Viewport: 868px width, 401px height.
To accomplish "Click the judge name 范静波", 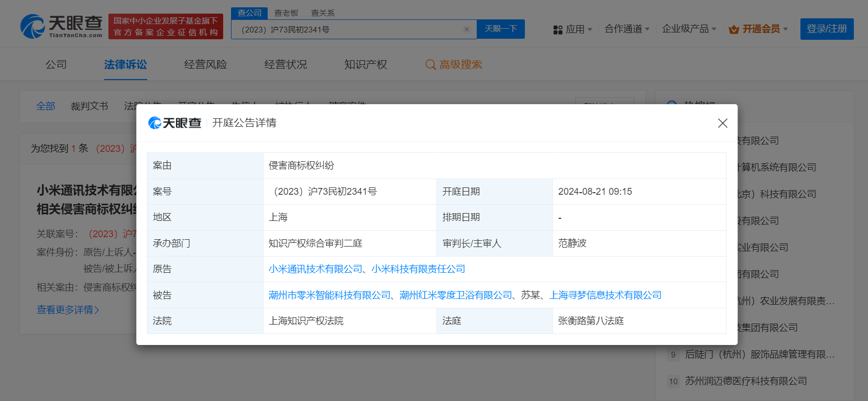I will coord(572,243).
